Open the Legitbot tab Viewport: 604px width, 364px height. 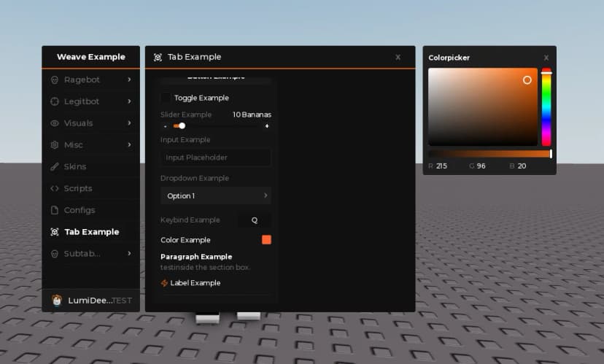[x=91, y=101]
